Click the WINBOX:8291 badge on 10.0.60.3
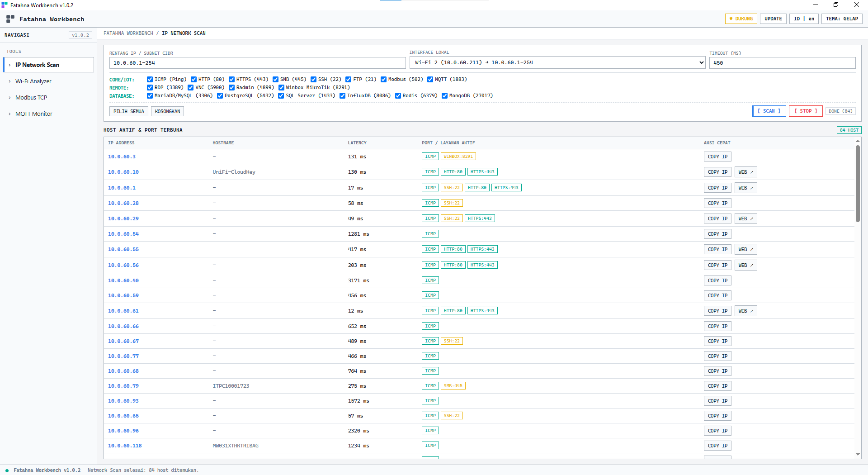Screen dimensions: 868x475 pos(458,157)
